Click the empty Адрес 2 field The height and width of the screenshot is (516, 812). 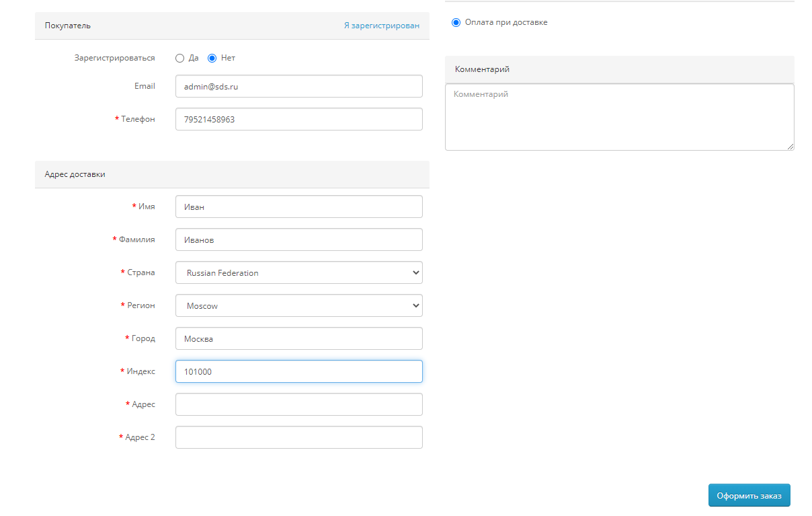point(299,437)
